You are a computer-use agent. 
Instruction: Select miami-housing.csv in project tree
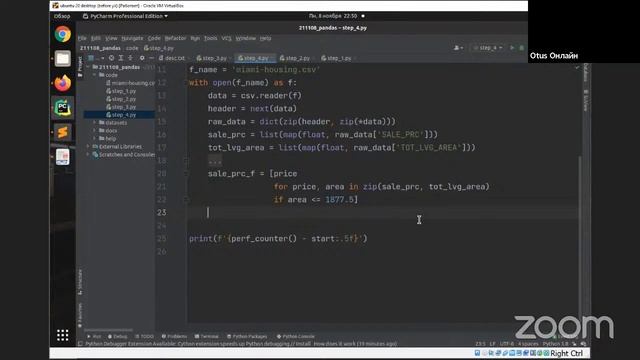[130, 83]
